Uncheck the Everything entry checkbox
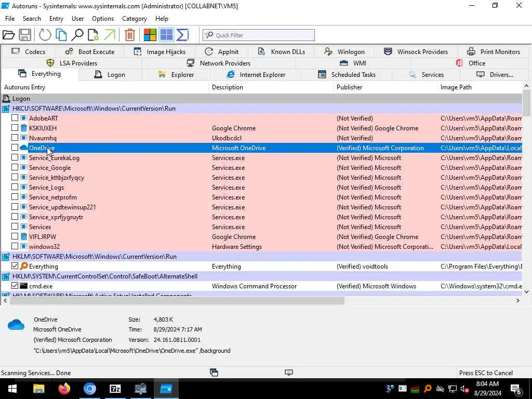This screenshot has width=532, height=399. tap(15, 267)
